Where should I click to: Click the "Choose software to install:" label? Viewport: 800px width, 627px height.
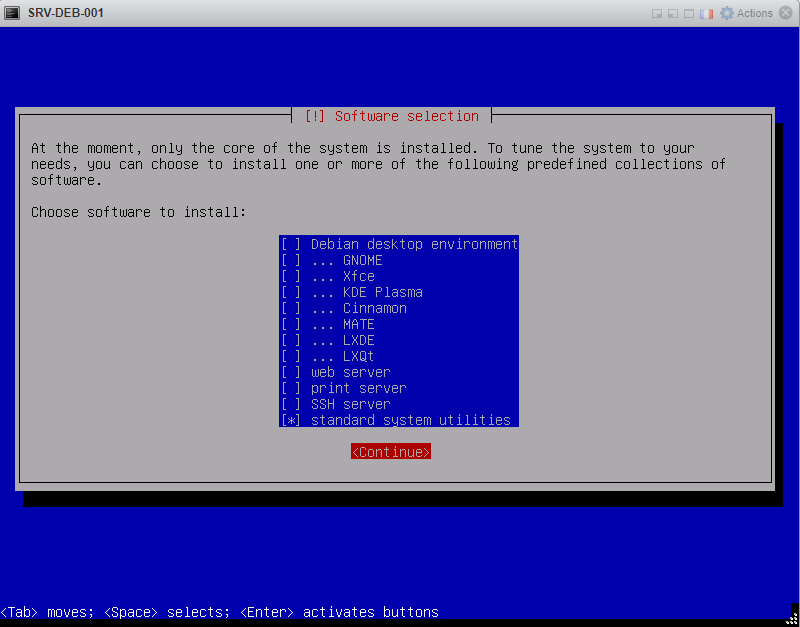[138, 212]
